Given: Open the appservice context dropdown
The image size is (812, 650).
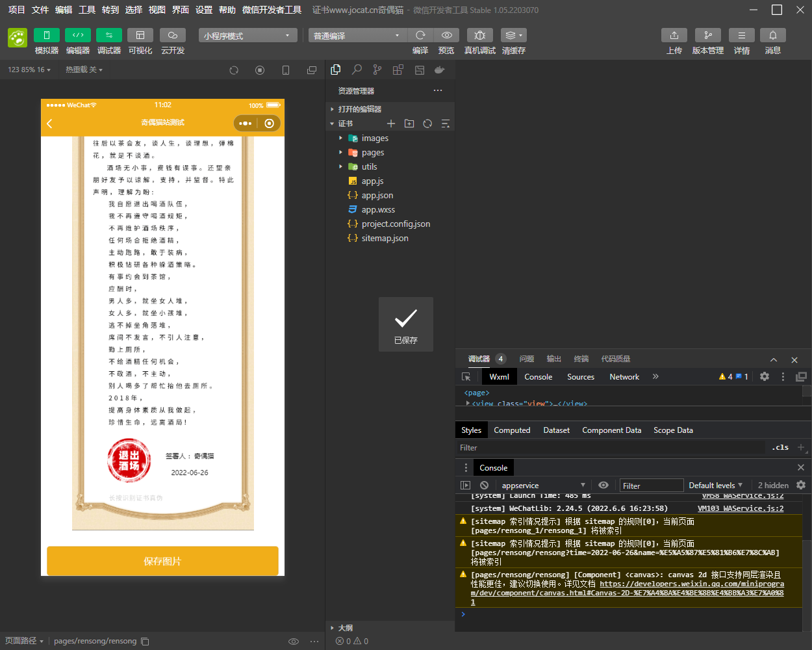Looking at the screenshot, I should click(543, 485).
